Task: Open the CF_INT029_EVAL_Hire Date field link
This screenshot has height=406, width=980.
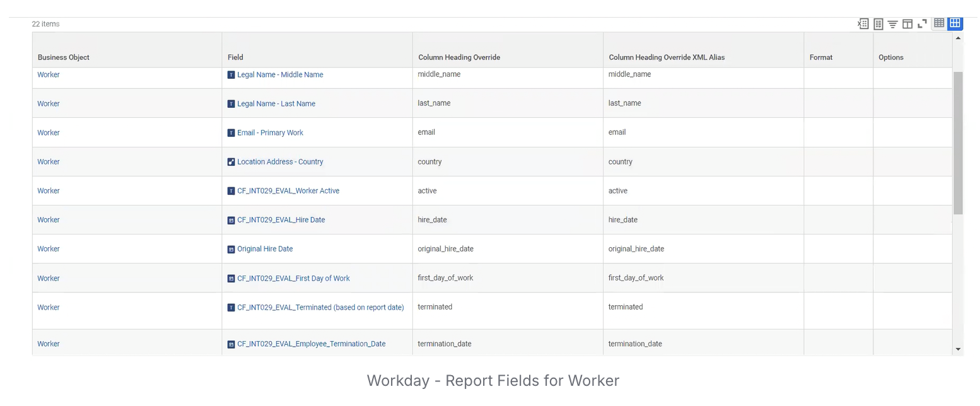Action: (281, 220)
